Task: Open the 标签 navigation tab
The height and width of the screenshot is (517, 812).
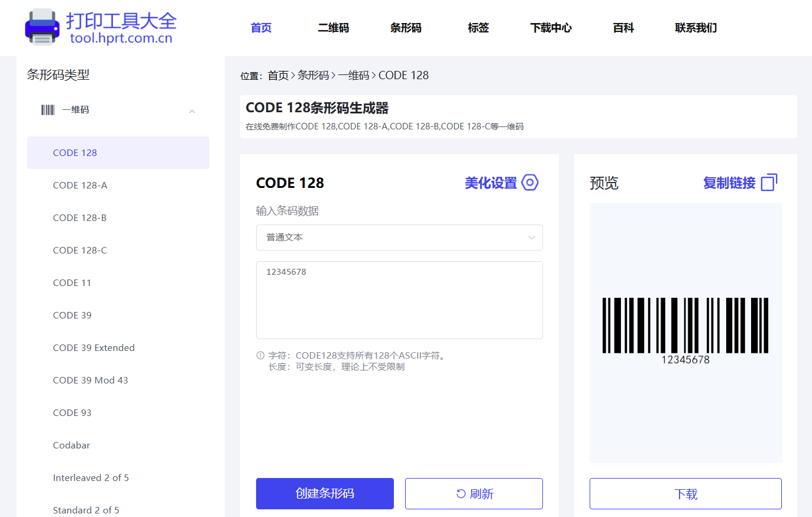Action: point(478,28)
